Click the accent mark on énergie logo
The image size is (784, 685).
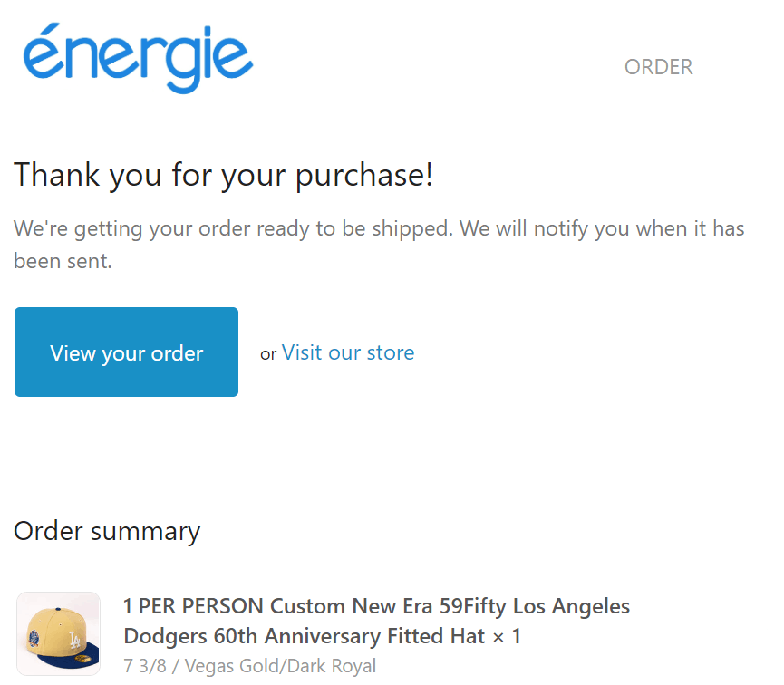[x=50, y=28]
